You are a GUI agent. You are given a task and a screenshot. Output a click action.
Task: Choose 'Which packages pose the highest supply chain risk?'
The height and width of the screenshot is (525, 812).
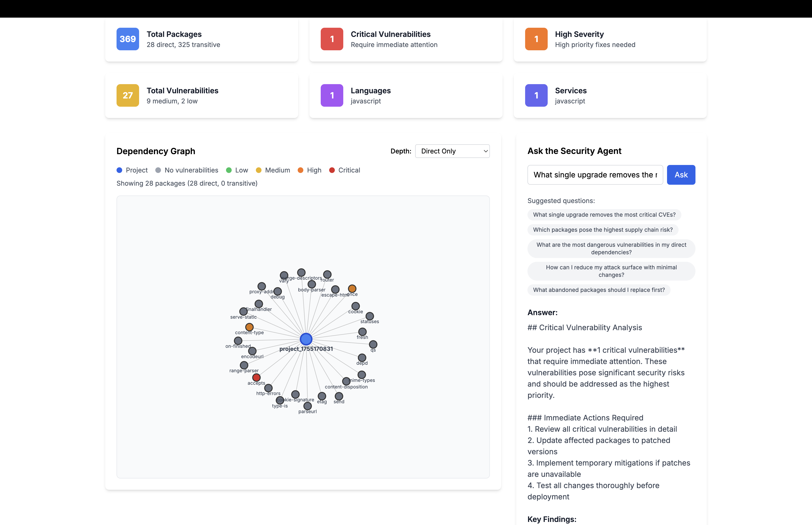click(602, 230)
